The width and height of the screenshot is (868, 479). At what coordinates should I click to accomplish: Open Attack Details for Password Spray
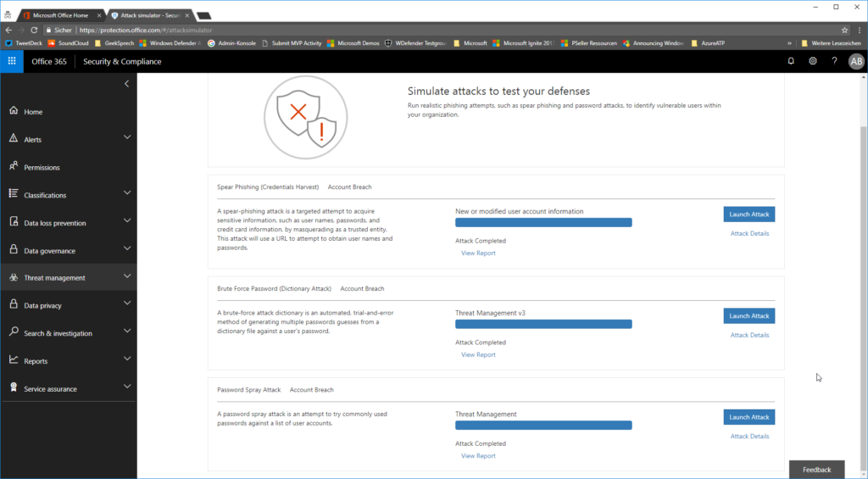click(749, 437)
